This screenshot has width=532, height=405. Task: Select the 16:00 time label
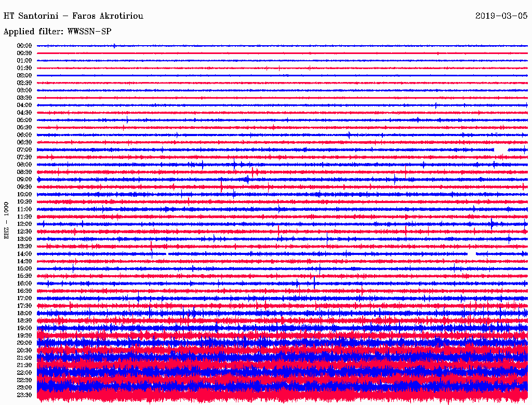(x=24, y=283)
